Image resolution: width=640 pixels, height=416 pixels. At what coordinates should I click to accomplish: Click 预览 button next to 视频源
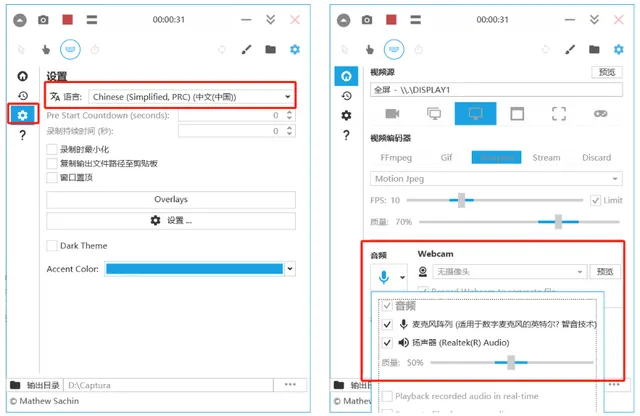click(607, 72)
